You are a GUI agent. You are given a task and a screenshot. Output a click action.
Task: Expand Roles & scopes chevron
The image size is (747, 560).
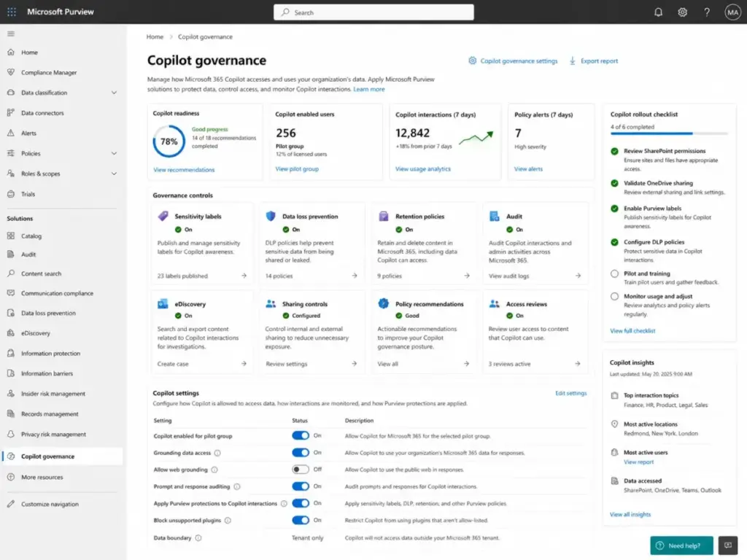coord(114,174)
